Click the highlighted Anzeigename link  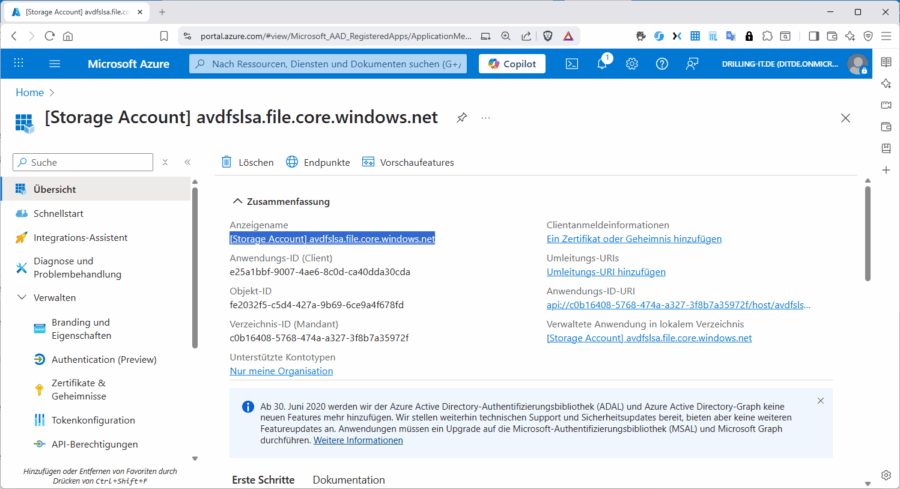(x=332, y=239)
